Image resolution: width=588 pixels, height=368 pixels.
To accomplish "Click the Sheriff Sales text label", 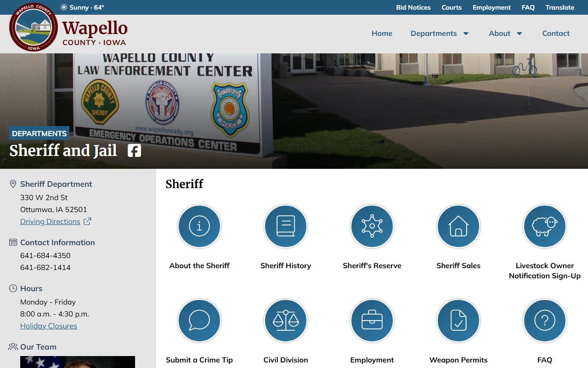I will click(x=458, y=265).
